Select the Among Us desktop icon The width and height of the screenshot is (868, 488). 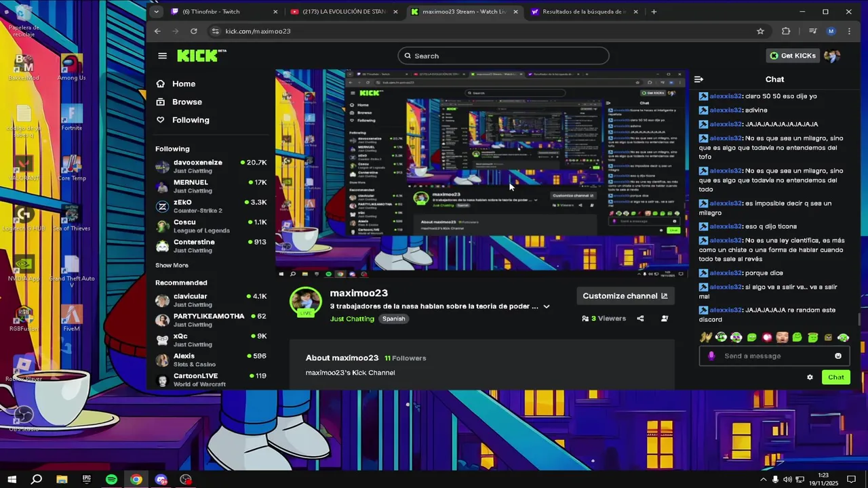71,67
